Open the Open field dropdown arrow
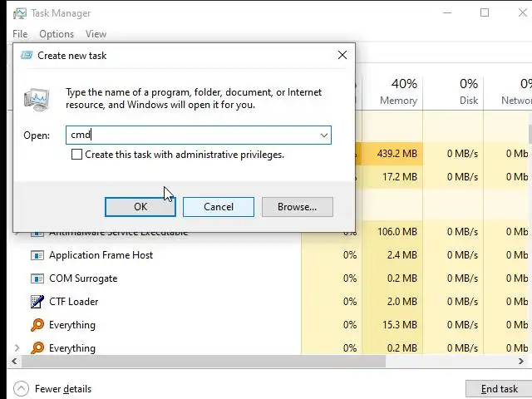Image resolution: width=532 pixels, height=399 pixels. pos(324,135)
